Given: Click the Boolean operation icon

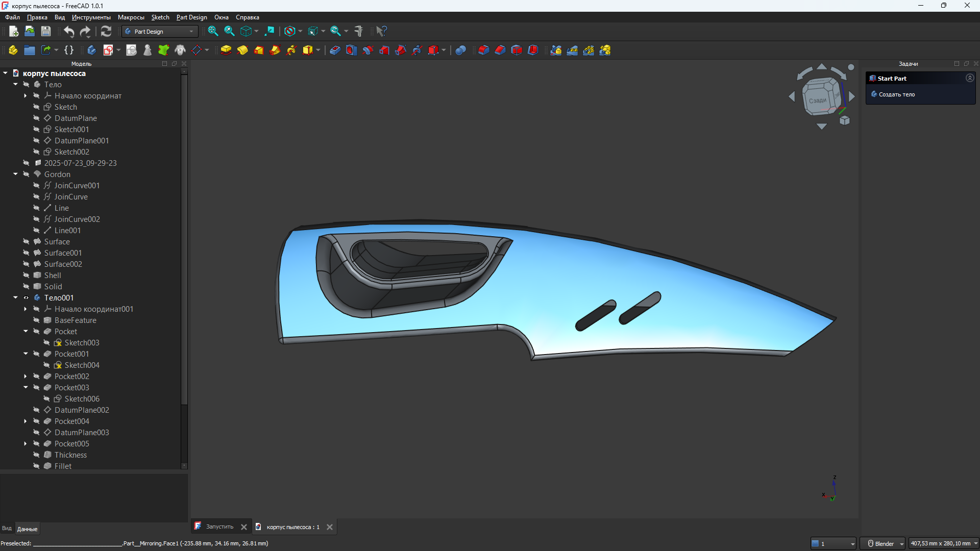Looking at the screenshot, I should click(x=460, y=50).
